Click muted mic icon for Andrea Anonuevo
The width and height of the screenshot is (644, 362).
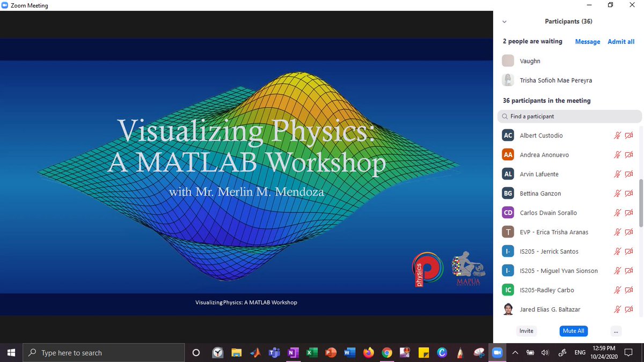617,155
